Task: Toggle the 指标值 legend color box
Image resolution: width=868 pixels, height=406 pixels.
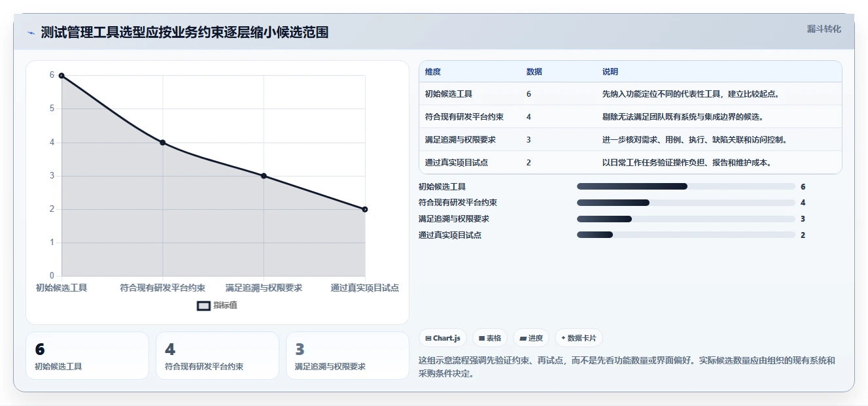Action: coord(203,305)
